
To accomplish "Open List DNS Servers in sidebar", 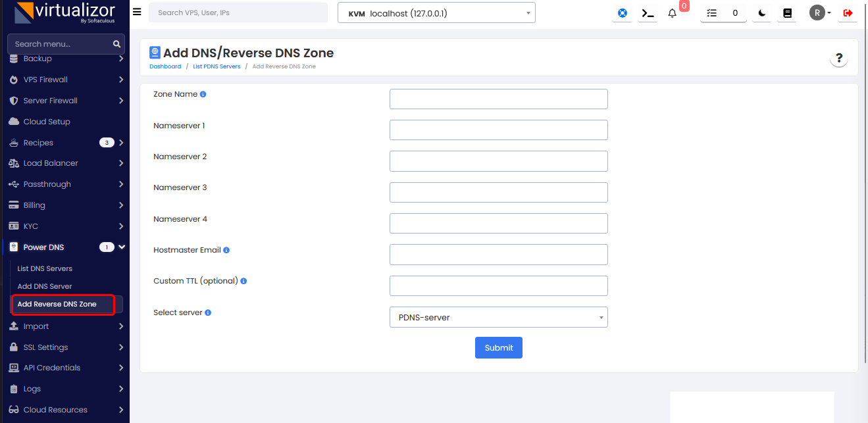I will click(45, 268).
